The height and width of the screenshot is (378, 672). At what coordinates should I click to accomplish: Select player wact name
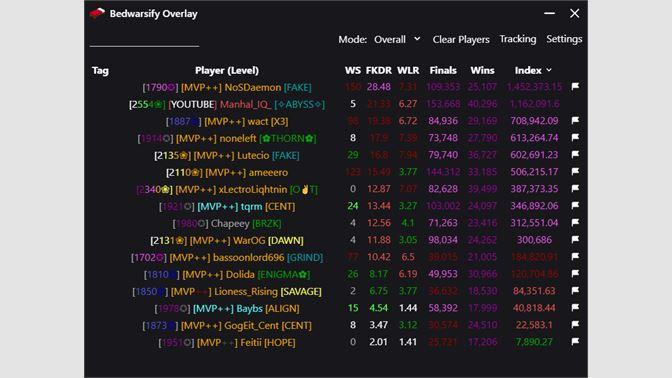pos(258,121)
